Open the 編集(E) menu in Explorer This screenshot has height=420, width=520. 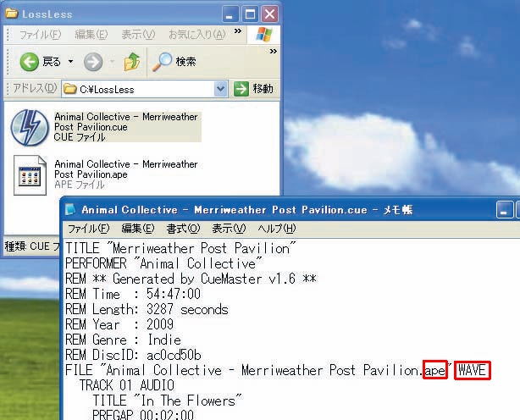[91, 35]
